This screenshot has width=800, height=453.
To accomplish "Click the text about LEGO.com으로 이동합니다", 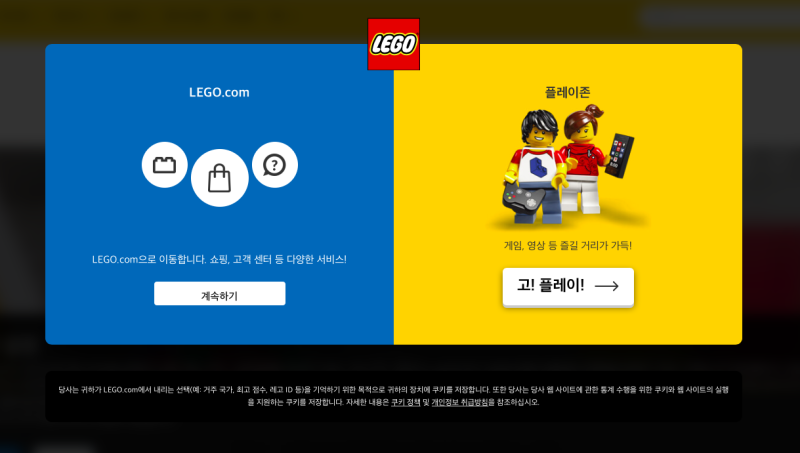I will (x=219, y=259).
